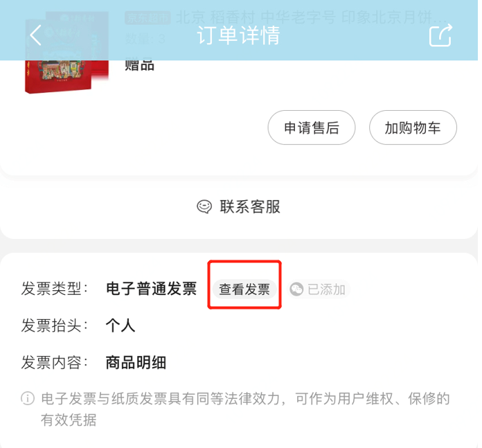Tap the 商品明细 invoice content value
482x448 pixels.
click(136, 363)
